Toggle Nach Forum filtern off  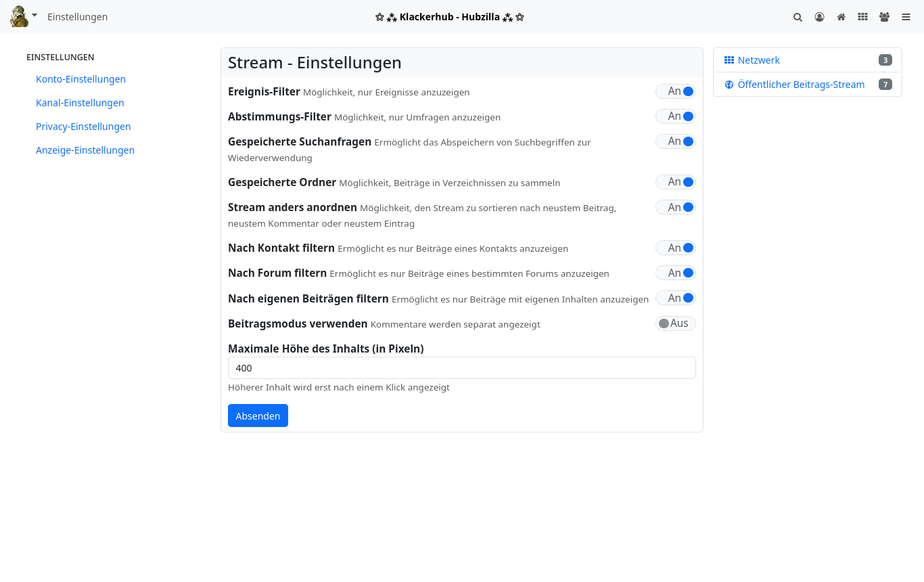tap(675, 273)
